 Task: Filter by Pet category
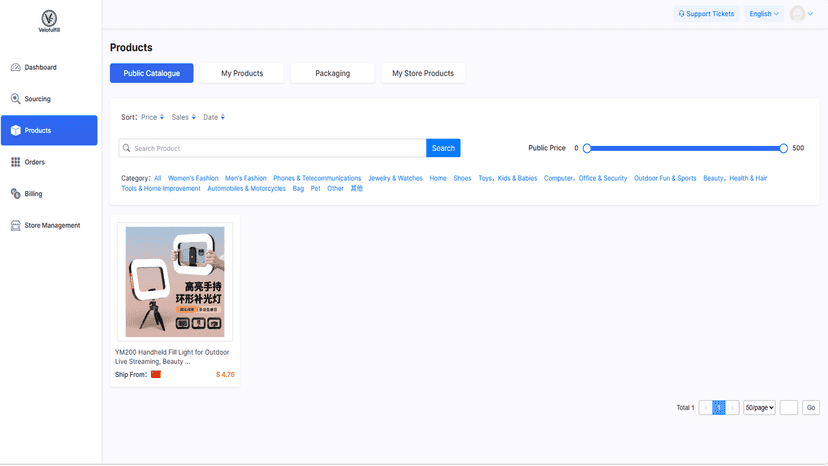point(315,189)
